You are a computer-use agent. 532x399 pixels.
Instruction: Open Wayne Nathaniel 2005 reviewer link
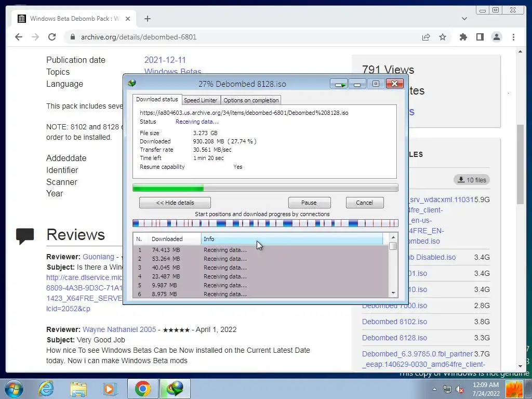pos(119,329)
